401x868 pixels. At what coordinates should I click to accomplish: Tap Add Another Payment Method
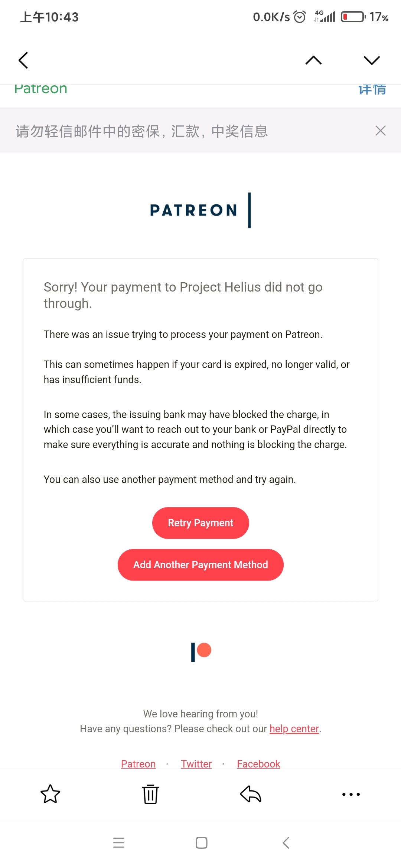(200, 565)
